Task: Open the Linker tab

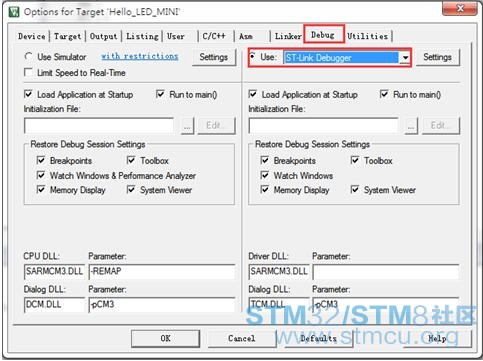Action: coord(288,36)
